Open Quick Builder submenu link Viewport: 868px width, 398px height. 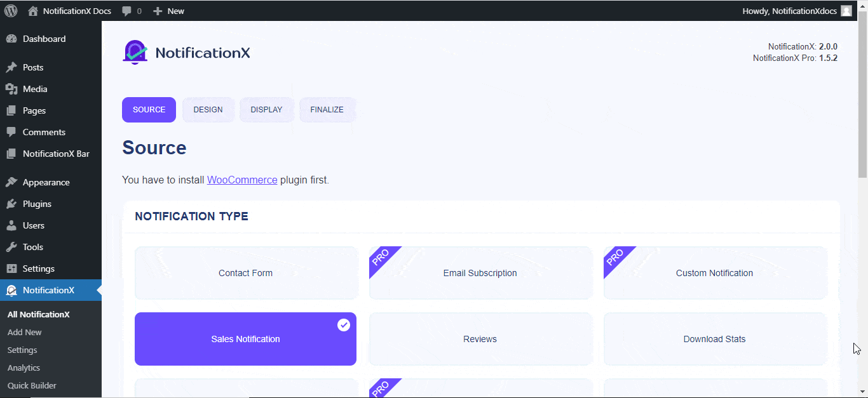pos(32,385)
